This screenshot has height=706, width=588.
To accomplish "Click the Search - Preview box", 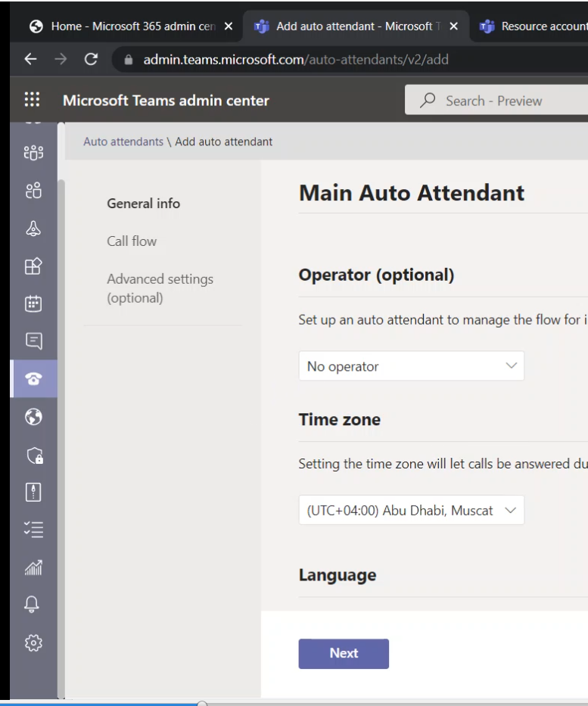I will [x=496, y=101].
